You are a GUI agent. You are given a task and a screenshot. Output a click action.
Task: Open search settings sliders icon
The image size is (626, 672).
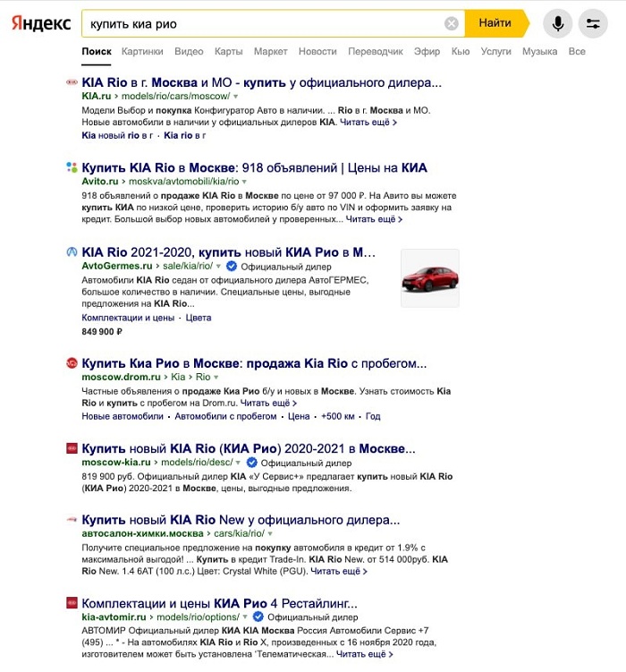pyautogui.click(x=593, y=23)
